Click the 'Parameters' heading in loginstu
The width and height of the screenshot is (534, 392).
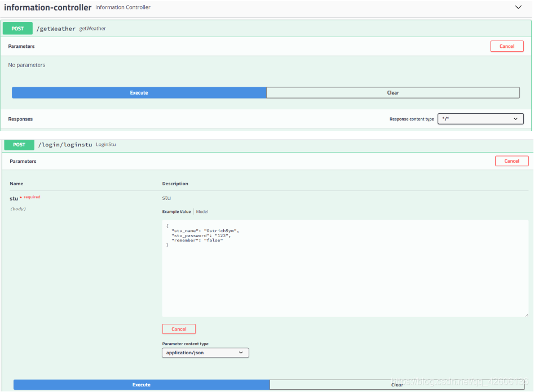click(23, 161)
